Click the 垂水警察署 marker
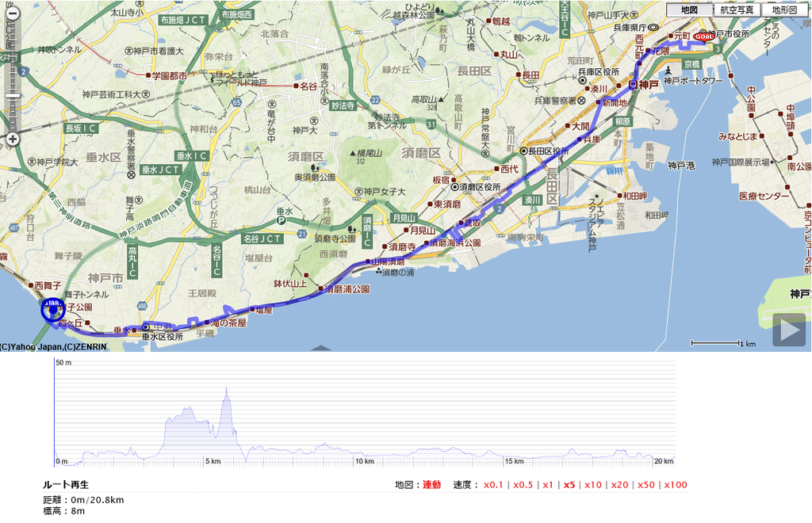The width and height of the screenshot is (812, 523). 132,175
